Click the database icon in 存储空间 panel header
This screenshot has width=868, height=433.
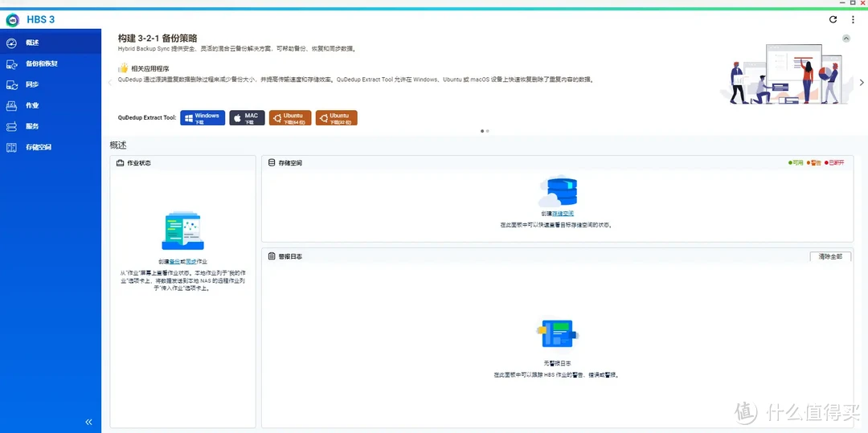272,163
